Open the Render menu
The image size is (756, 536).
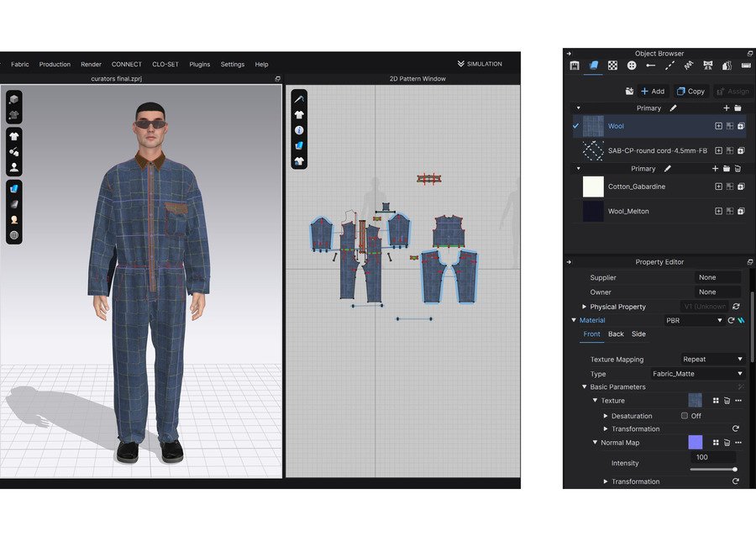click(x=91, y=64)
